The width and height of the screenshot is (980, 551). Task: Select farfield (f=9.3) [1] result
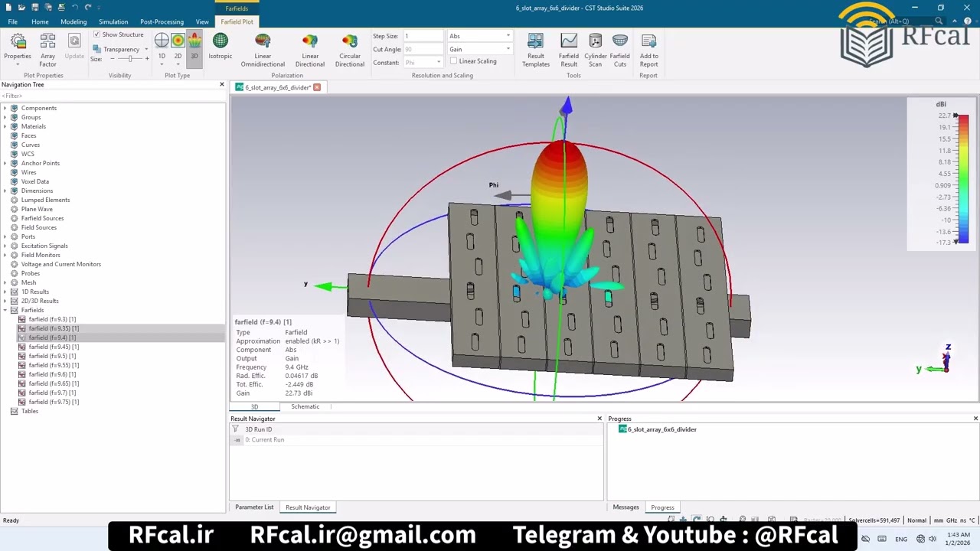point(52,319)
